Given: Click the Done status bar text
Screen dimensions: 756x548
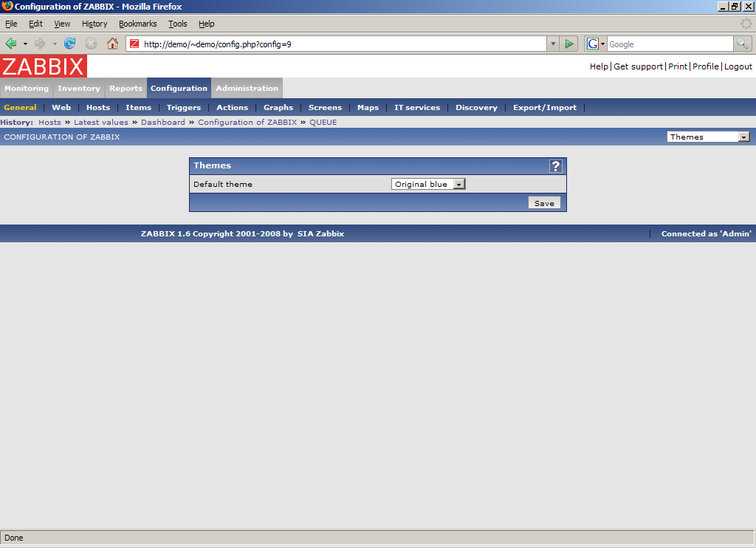Looking at the screenshot, I should tap(14, 538).
